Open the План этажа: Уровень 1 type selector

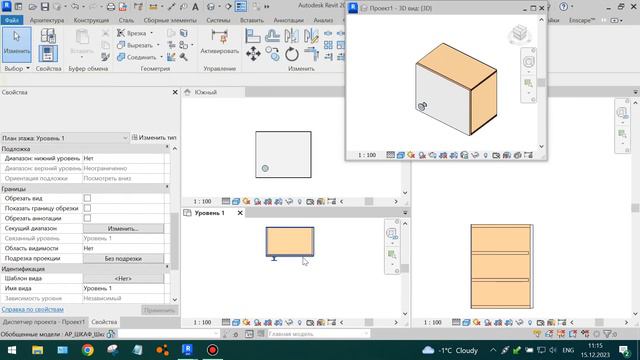coord(65,138)
